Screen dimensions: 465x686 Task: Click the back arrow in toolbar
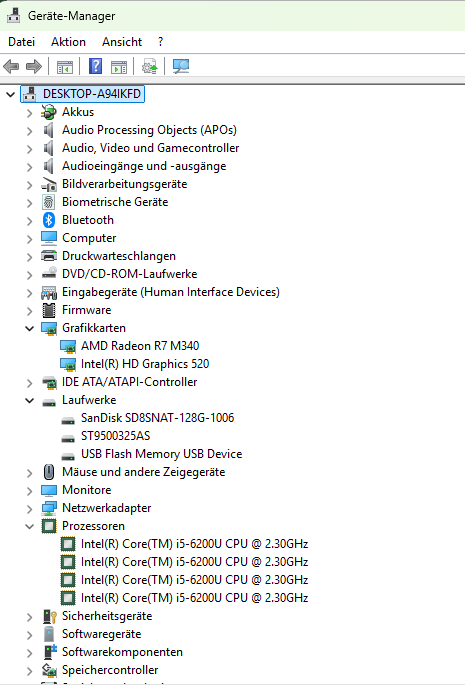(x=11, y=66)
